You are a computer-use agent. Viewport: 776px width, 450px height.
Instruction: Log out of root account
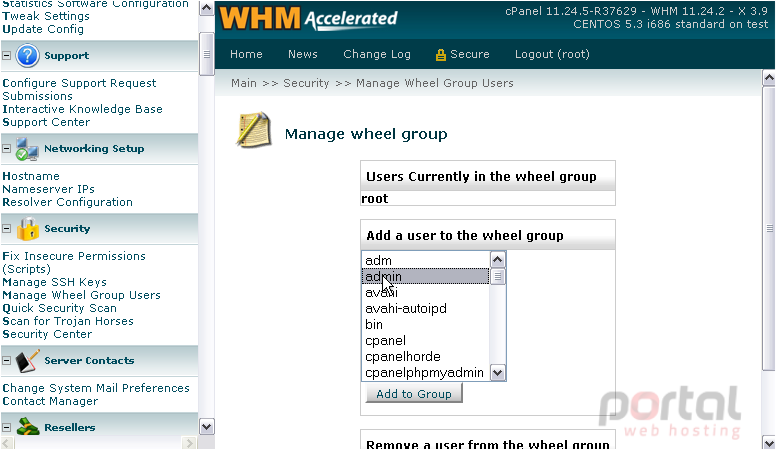click(x=552, y=54)
